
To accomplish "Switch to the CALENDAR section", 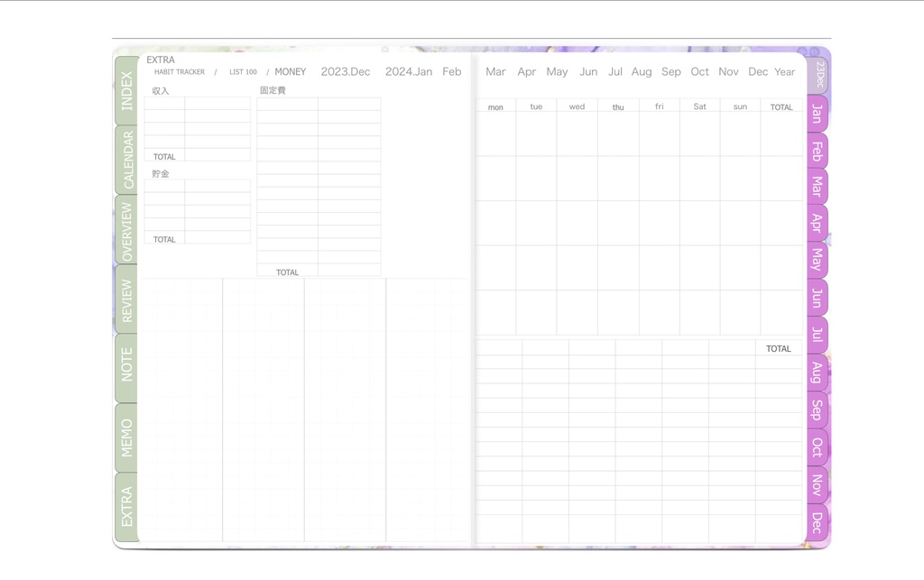I will click(x=125, y=159).
